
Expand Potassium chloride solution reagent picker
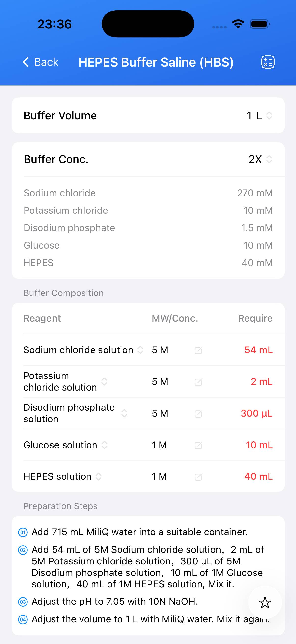pyautogui.click(x=104, y=381)
